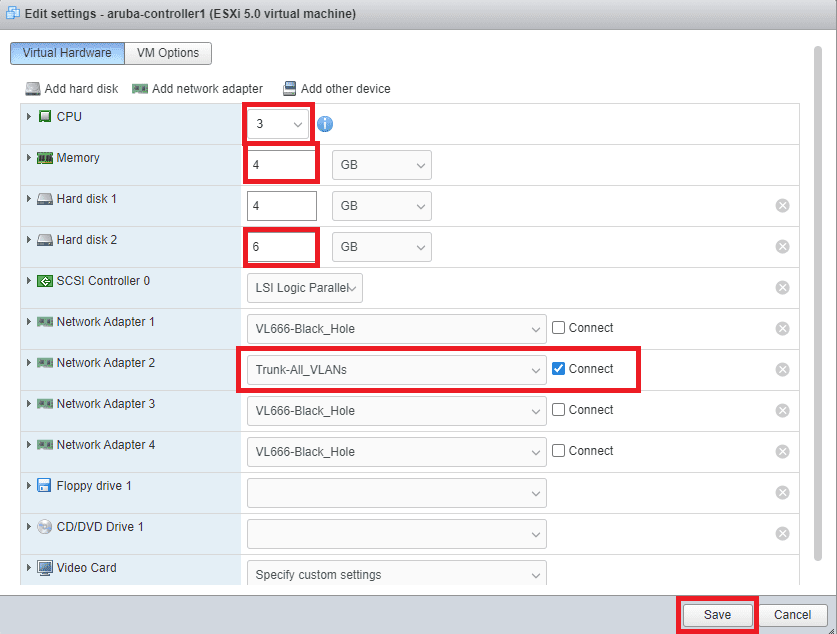
Task: Click the CPU chip icon
Action: click(x=45, y=116)
